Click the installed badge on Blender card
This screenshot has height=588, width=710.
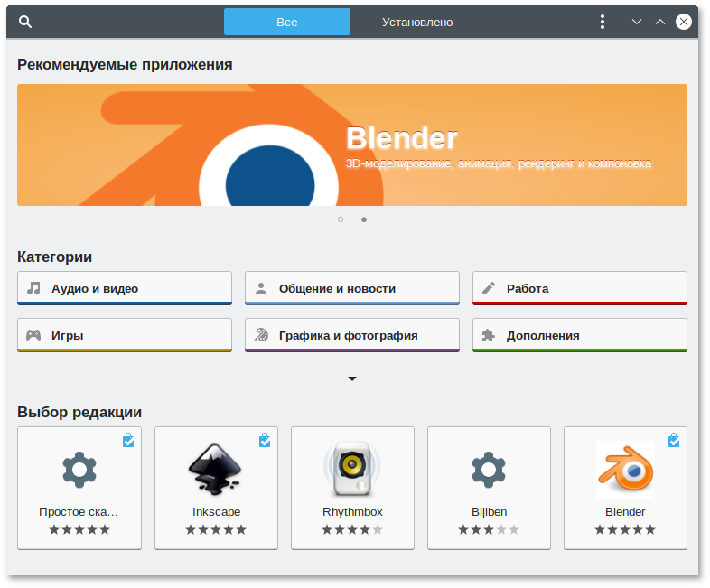coord(674,440)
